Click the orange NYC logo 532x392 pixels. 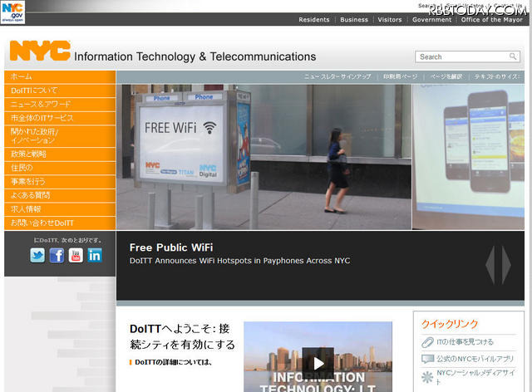(x=39, y=52)
